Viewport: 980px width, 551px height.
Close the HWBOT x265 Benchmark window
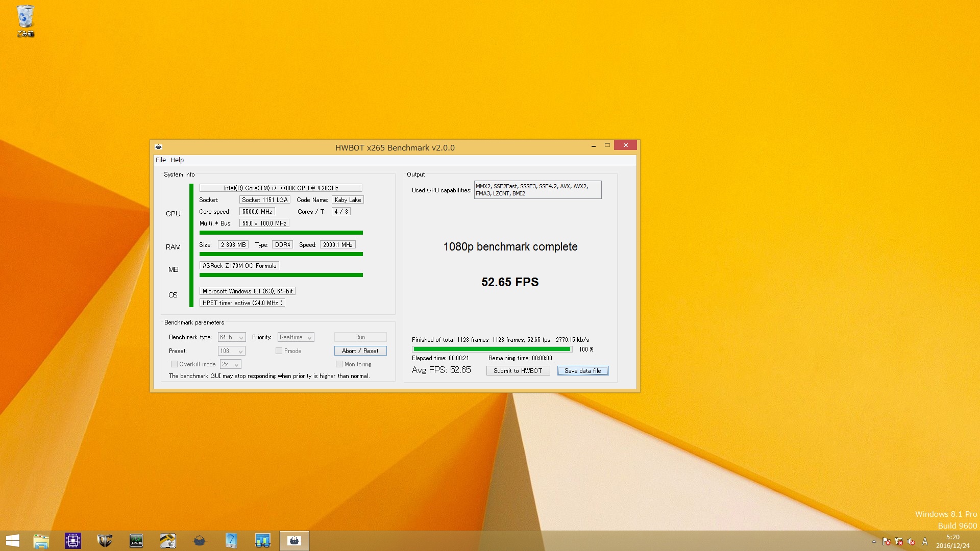tap(625, 145)
